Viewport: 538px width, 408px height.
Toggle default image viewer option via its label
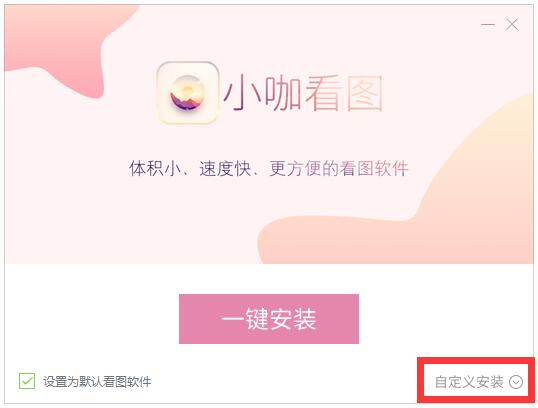97,382
